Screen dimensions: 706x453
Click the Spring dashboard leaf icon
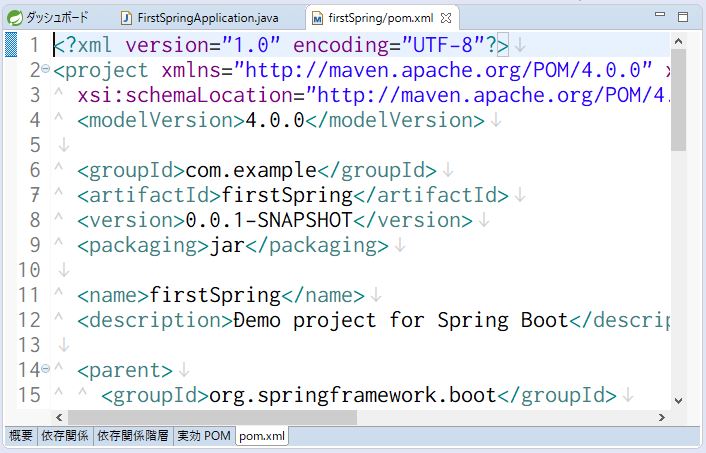tap(15, 18)
